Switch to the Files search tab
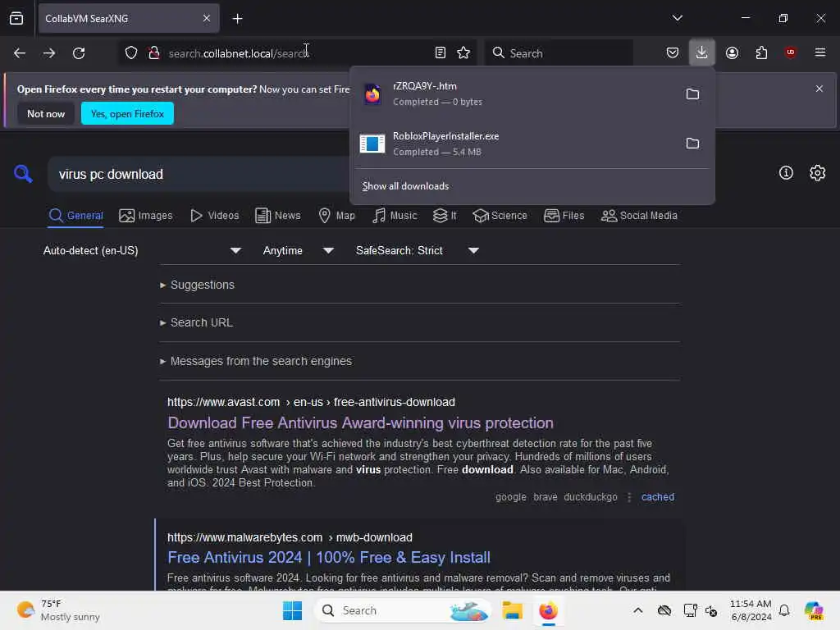The width and height of the screenshot is (840, 630). [564, 216]
